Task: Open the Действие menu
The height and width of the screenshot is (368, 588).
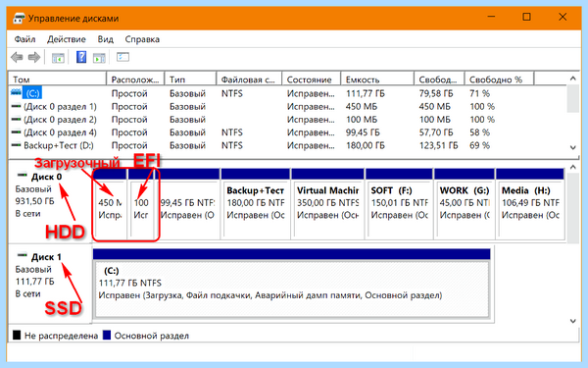Action: (67, 39)
